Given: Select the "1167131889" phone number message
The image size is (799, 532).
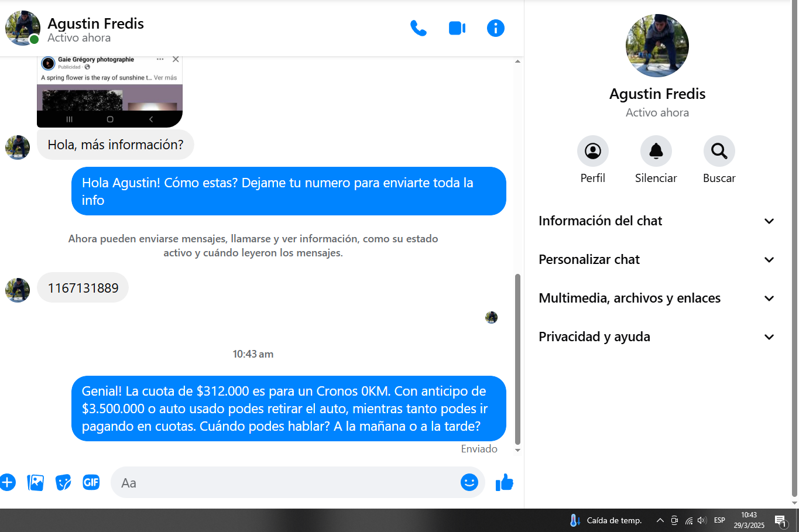Looking at the screenshot, I should (x=83, y=287).
